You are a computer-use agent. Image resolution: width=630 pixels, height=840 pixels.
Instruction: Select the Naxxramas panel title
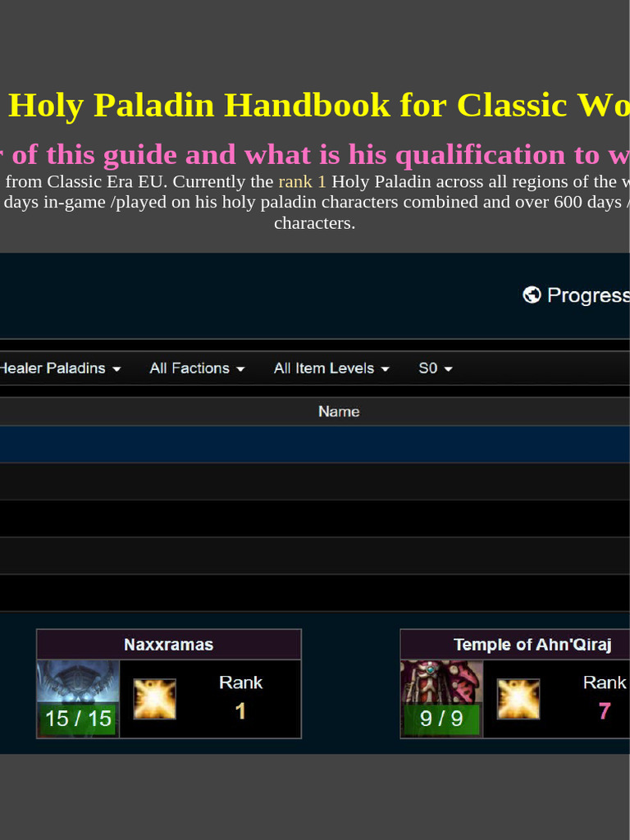(x=169, y=645)
